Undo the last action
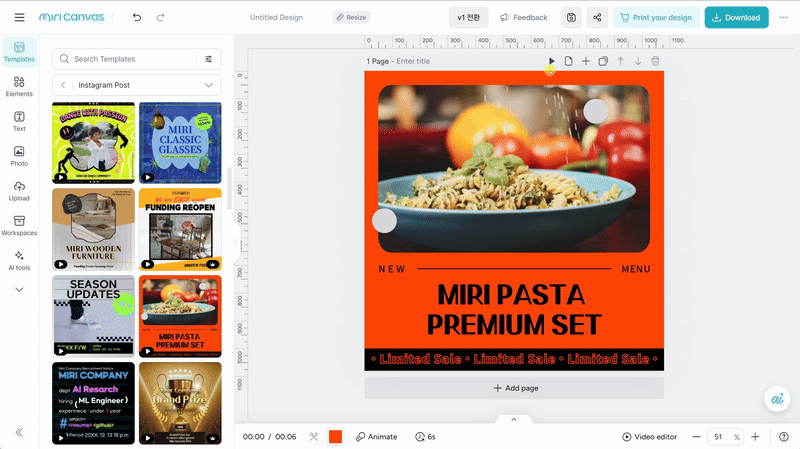Screen dimensions: 800x449 [x=137, y=17]
